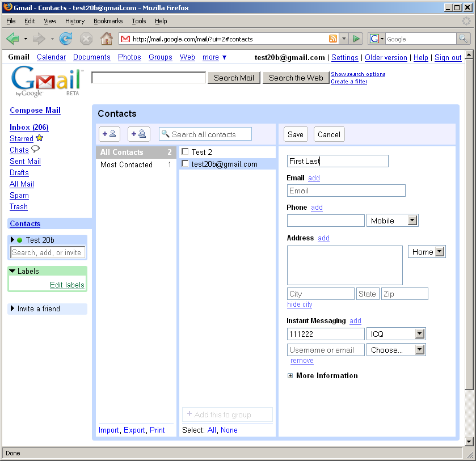Screen dimensions: 476x461
Task: Open the Choose... messaging service dropdown
Action: tap(419, 350)
